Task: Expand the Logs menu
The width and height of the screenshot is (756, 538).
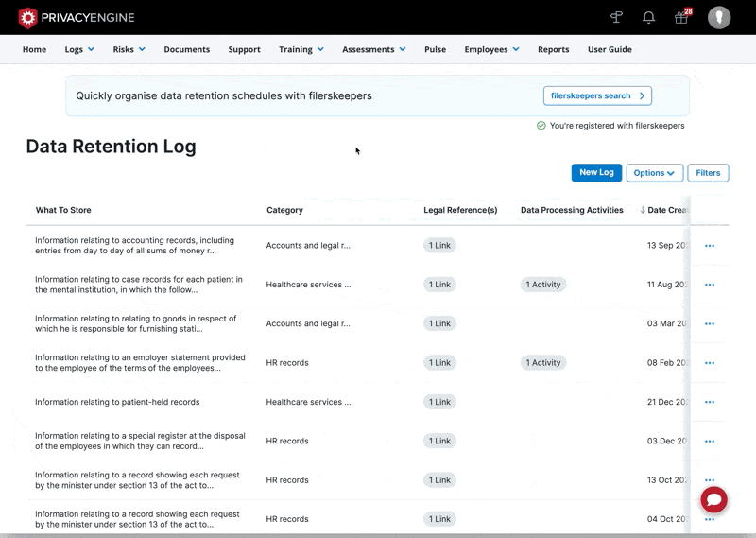Action: (79, 49)
